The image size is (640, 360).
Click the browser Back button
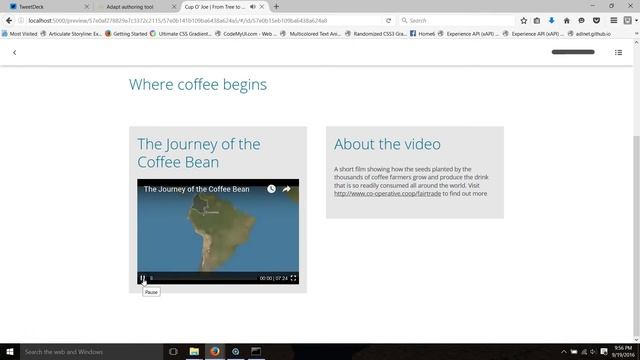click(x=9, y=20)
